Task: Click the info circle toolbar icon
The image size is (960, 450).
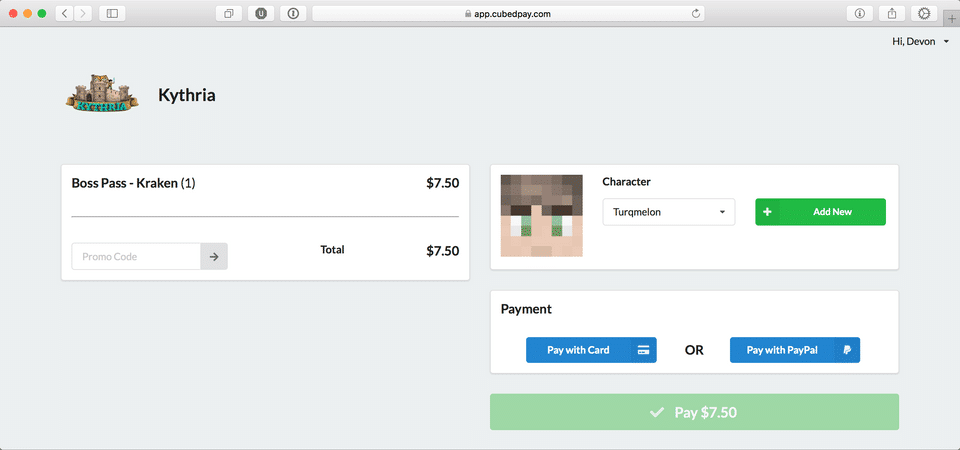Action: 860,13
